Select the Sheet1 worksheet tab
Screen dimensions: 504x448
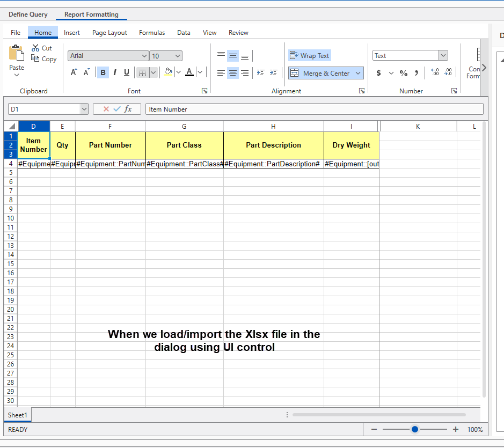(17, 415)
